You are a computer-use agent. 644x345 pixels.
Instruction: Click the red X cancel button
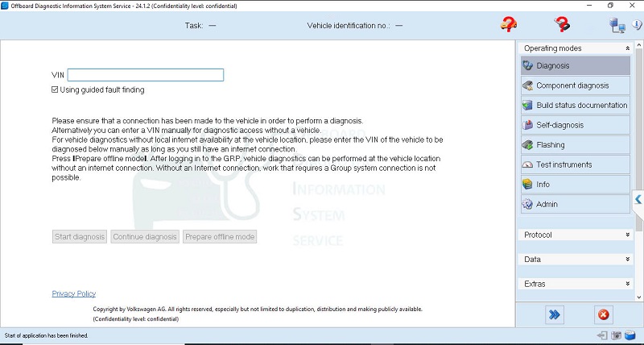(x=603, y=314)
